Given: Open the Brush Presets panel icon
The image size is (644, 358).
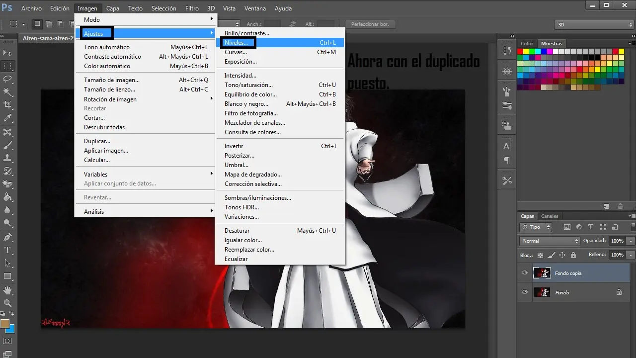Looking at the screenshot, I should (507, 106).
